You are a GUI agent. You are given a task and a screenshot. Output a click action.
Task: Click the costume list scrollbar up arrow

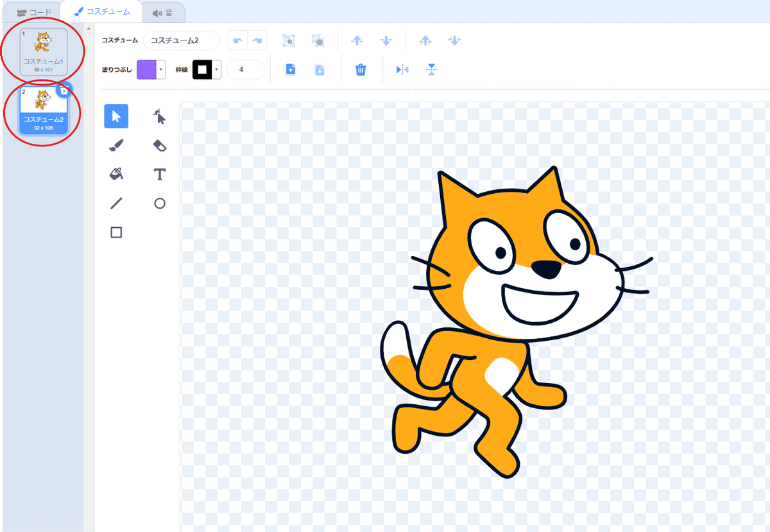pyautogui.click(x=89, y=29)
